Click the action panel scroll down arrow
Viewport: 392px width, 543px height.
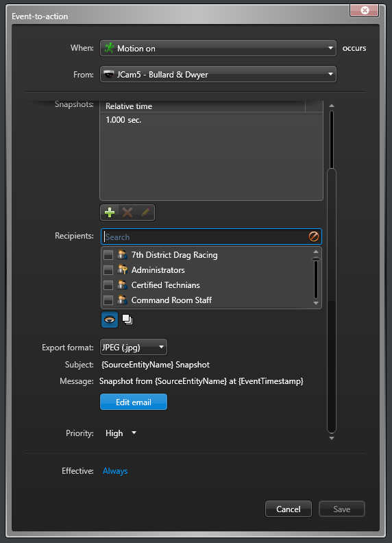(x=332, y=438)
